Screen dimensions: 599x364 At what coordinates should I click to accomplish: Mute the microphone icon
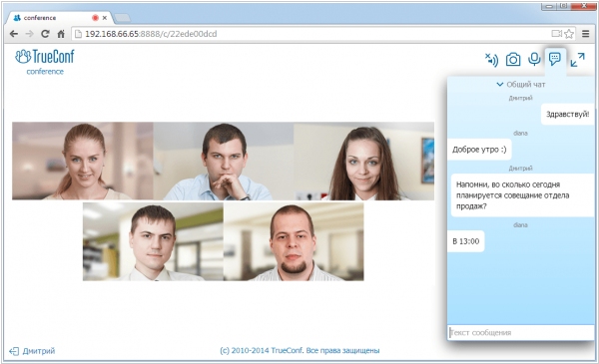(534, 59)
